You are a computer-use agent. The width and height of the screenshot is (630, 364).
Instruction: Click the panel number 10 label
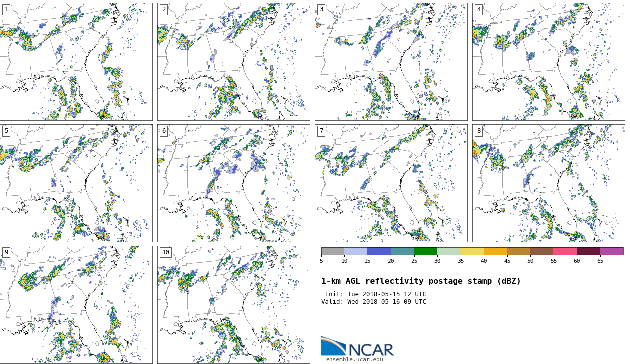165,252
